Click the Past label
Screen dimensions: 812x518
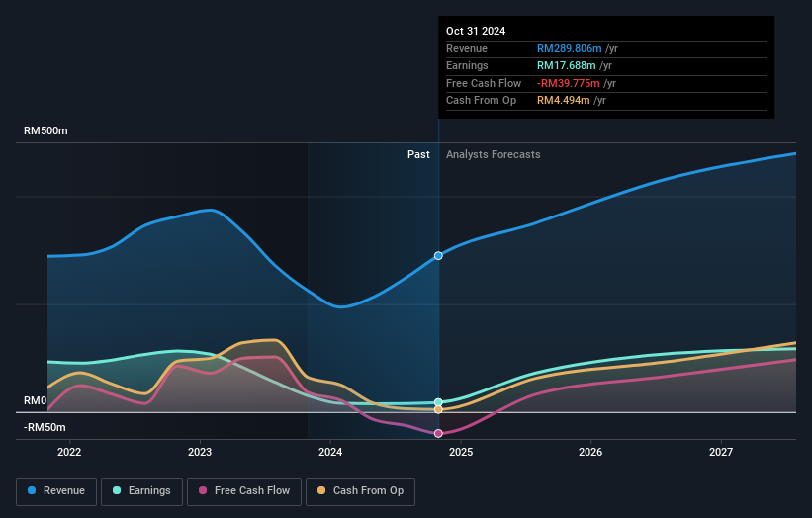[418, 155]
